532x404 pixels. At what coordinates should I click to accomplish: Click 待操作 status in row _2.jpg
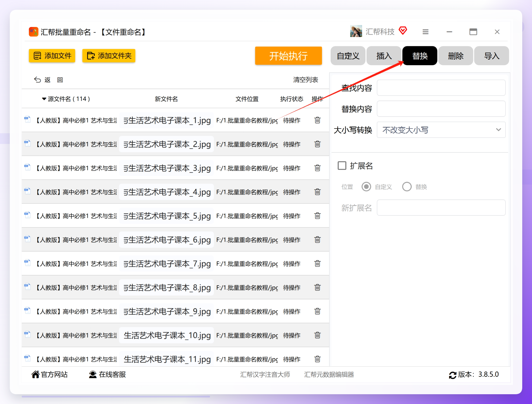coord(292,144)
